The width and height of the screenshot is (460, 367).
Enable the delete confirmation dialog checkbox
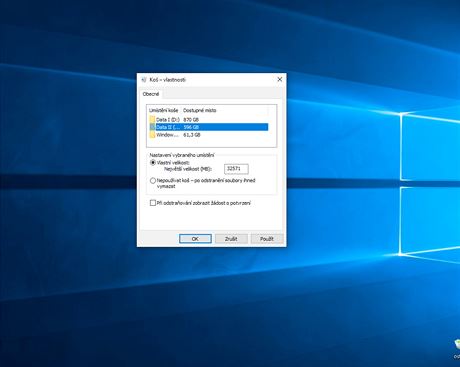[153, 203]
